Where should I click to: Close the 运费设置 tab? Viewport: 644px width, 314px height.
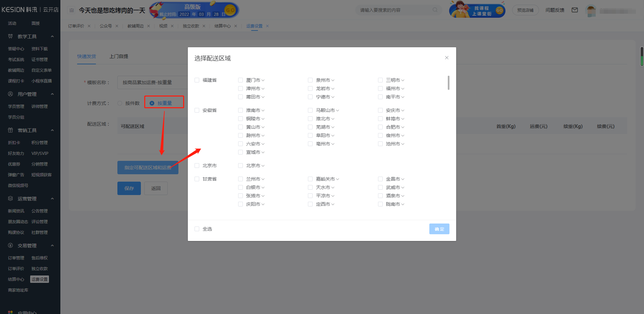tap(267, 26)
